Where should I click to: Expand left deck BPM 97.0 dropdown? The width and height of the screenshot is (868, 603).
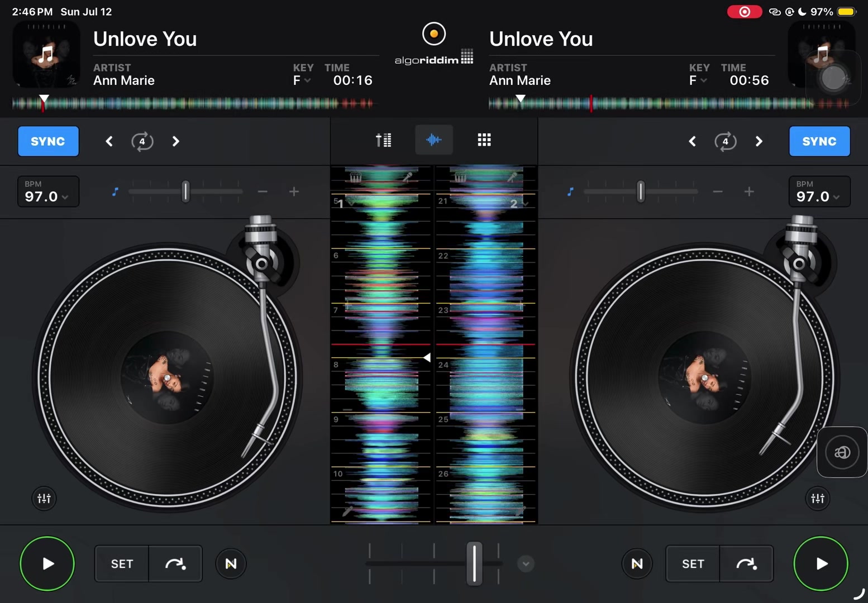point(48,192)
